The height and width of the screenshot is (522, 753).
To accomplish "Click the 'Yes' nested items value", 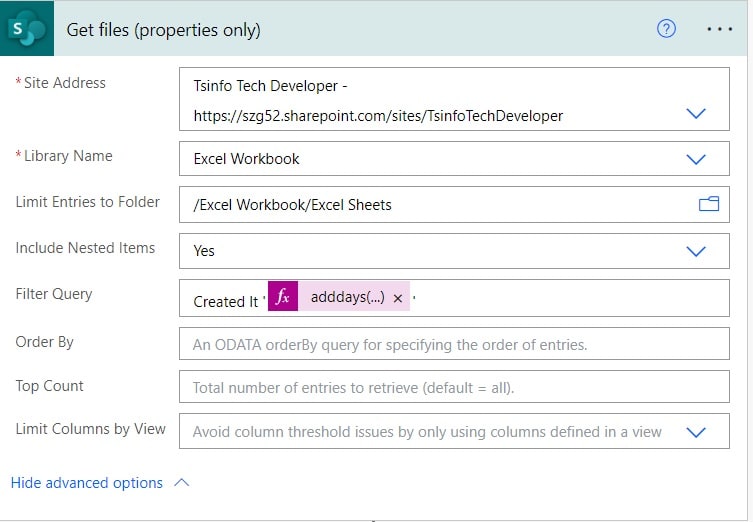I will pyautogui.click(x=204, y=251).
